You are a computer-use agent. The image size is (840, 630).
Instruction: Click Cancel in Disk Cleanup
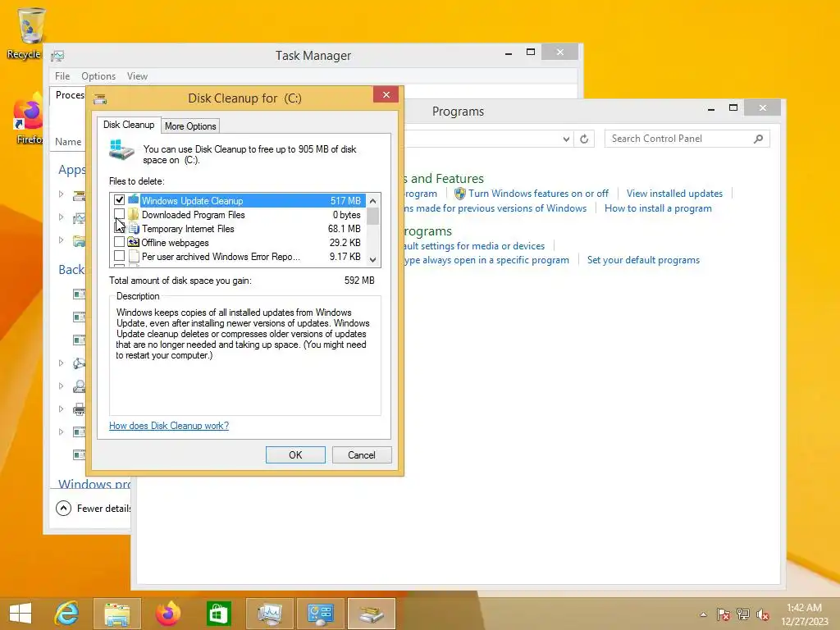362,454
